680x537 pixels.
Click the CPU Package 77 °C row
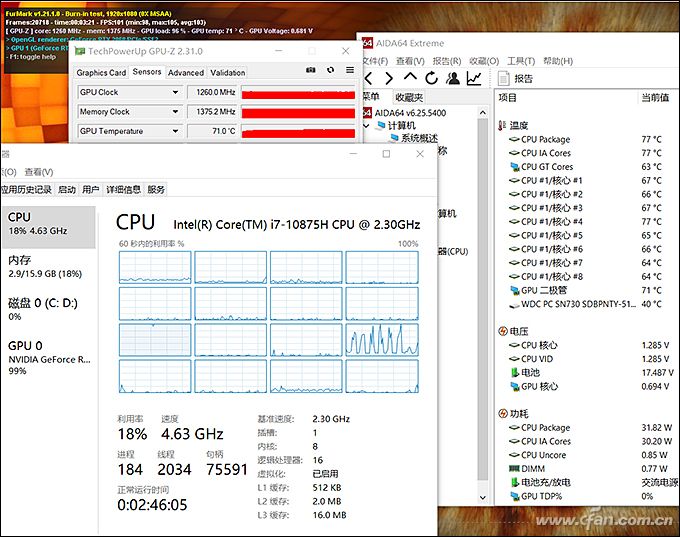pyautogui.click(x=585, y=140)
